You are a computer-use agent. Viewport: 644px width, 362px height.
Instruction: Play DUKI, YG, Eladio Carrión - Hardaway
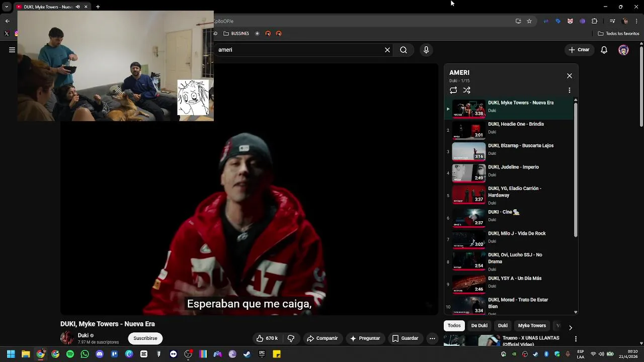tap(509, 195)
